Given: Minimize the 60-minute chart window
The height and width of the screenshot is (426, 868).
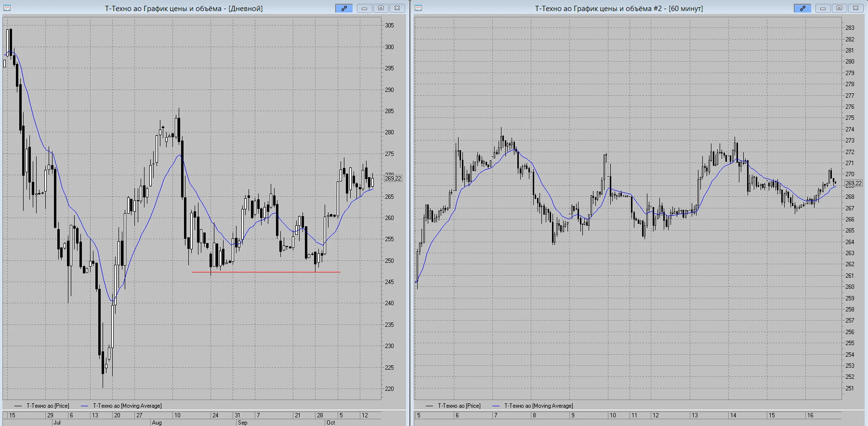Looking at the screenshot, I should pos(823,8).
